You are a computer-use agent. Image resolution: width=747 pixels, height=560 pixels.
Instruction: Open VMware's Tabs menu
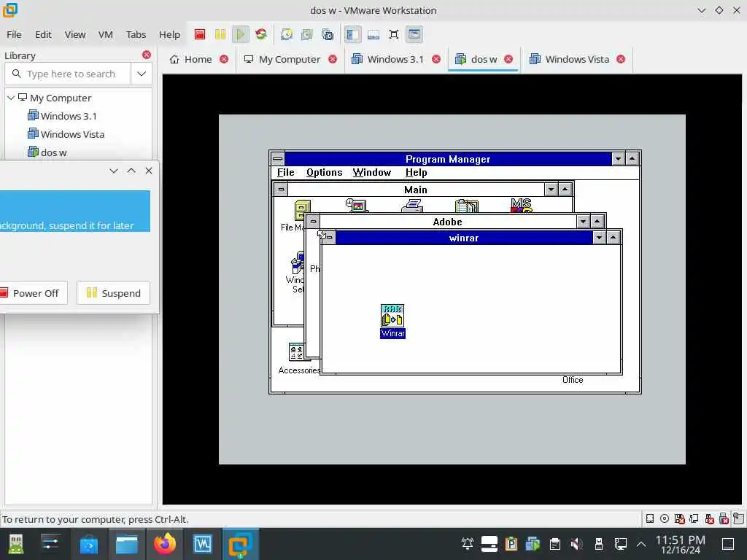tap(136, 34)
